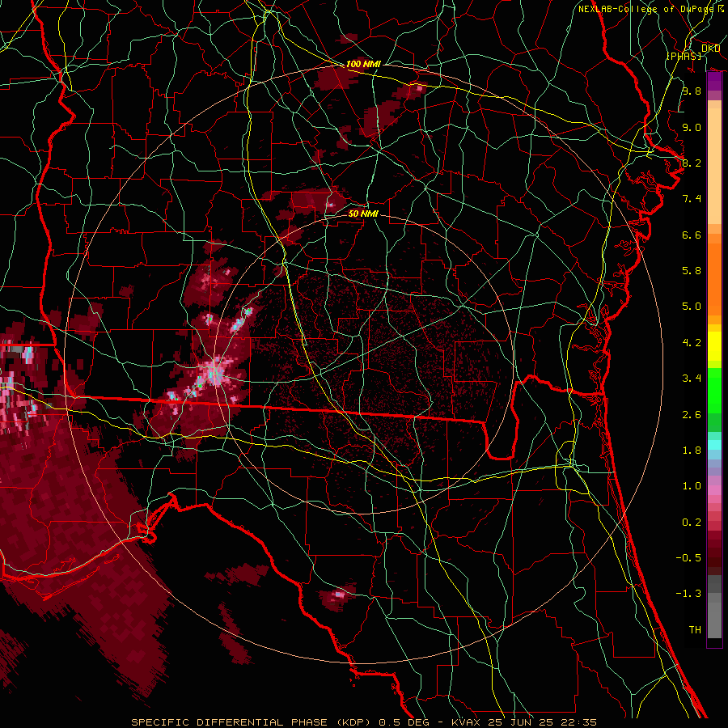Pick the dark maroon swatch beside -0.5

(x=714, y=557)
